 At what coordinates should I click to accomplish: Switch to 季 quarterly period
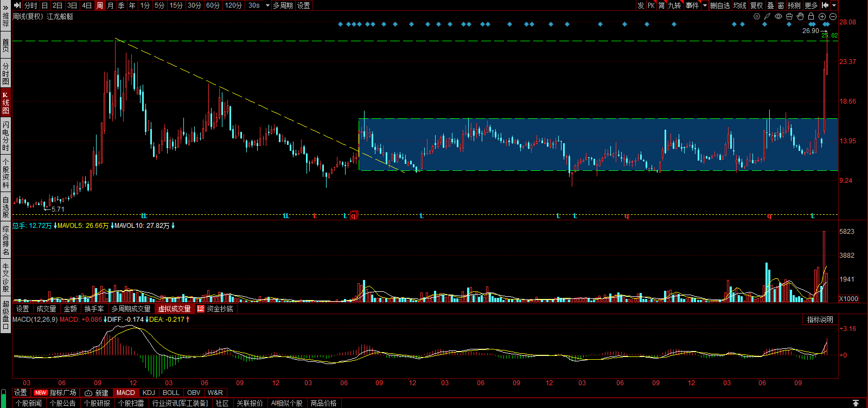point(121,5)
